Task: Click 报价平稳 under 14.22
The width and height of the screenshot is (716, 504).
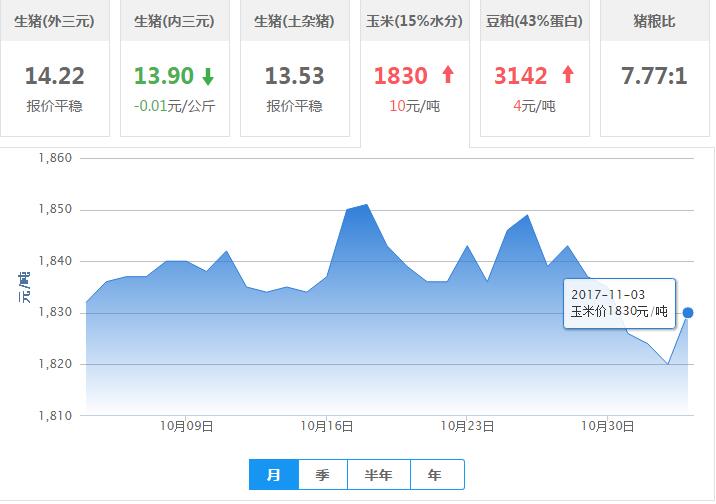Action: point(54,106)
